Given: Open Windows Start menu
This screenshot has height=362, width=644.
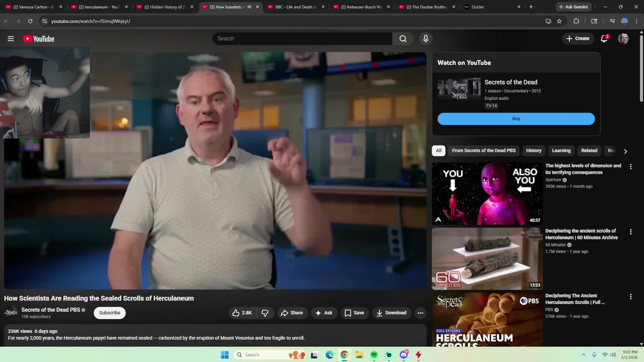Looking at the screenshot, I should pyautogui.click(x=224, y=354).
